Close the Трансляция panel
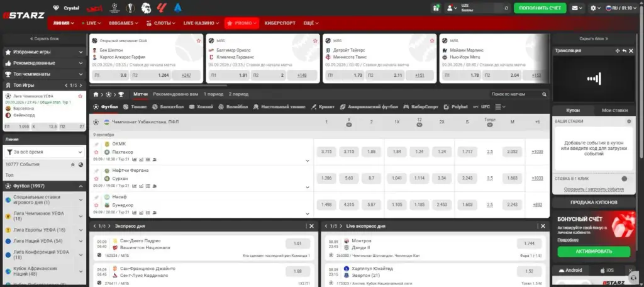The width and height of the screenshot is (644, 287). pyautogui.click(x=631, y=50)
